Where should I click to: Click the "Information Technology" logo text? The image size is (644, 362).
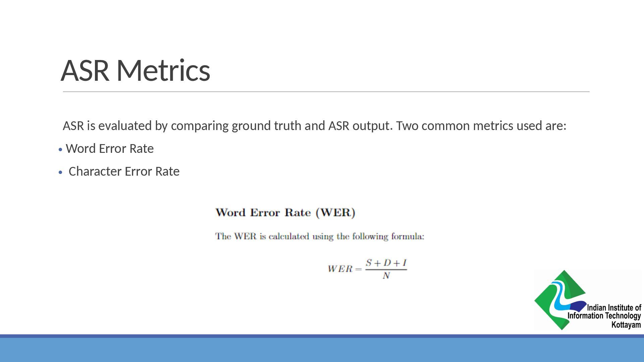pos(604,316)
